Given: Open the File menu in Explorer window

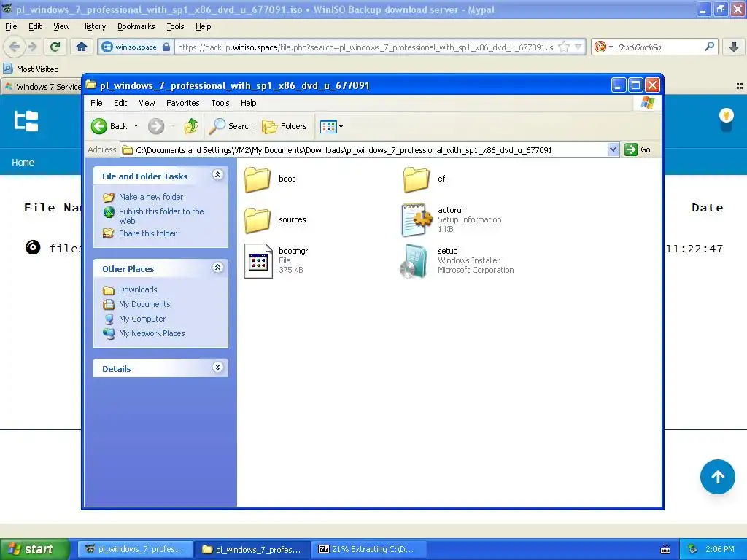Looking at the screenshot, I should click(96, 103).
